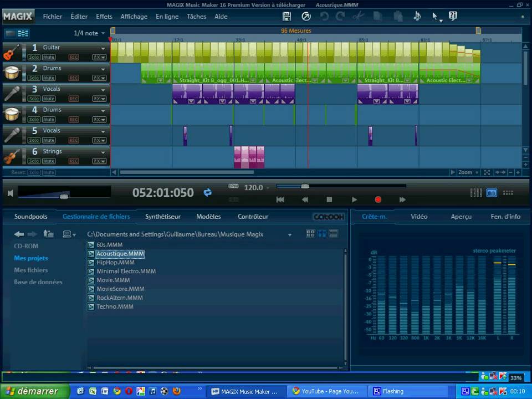This screenshot has height=399, width=532.
Task: Select Mes fichiers in the sidebar
Action: coord(31,270)
